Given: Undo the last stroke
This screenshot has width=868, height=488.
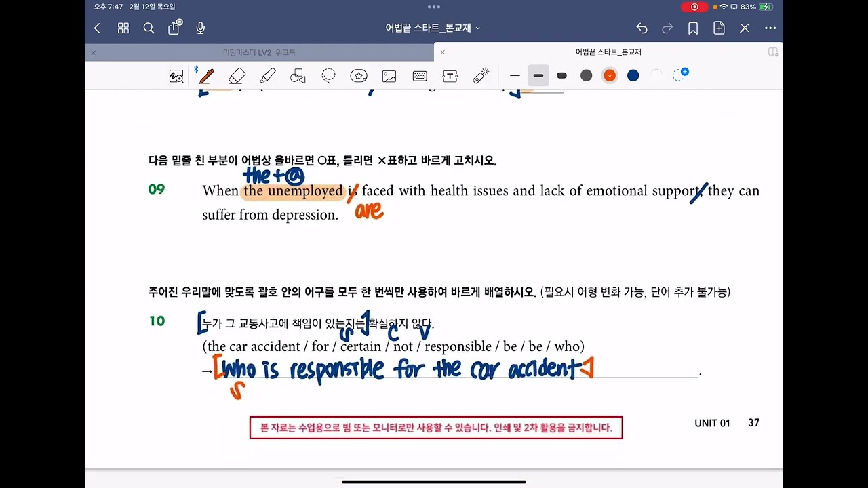Looking at the screenshot, I should click(x=642, y=28).
